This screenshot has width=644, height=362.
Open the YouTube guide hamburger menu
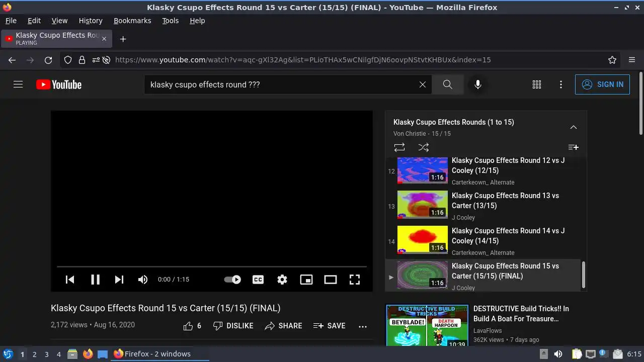click(18, 84)
